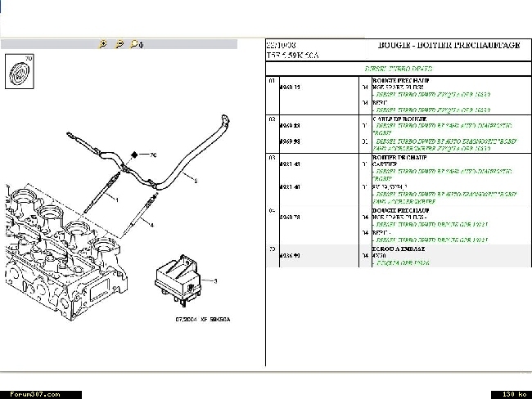This screenshot has height=399, width=532.
Task: Click the date text above the table
Action: (281, 45)
